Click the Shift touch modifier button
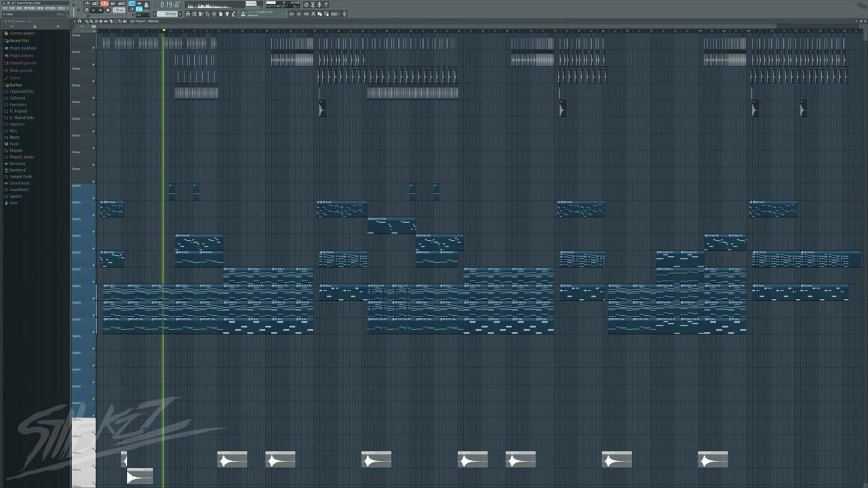Viewport: 868px width, 488px height. 306,14
